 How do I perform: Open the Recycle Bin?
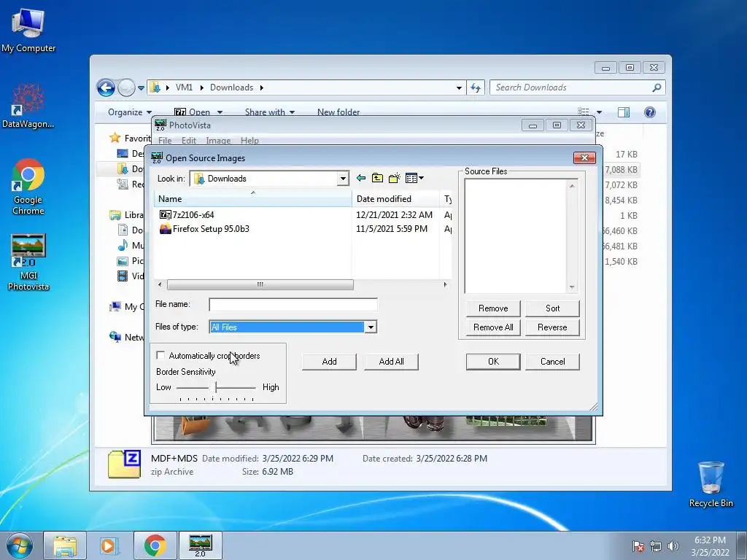coord(711,484)
